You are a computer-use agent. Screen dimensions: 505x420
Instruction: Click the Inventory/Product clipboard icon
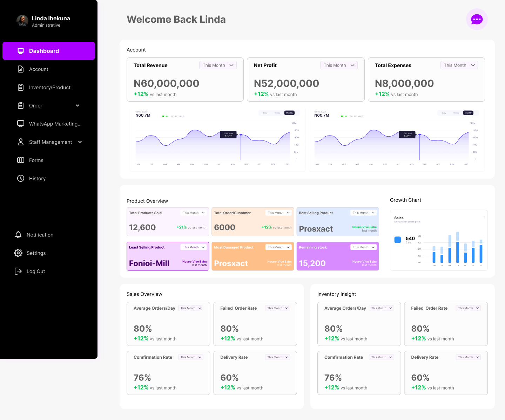point(21,87)
